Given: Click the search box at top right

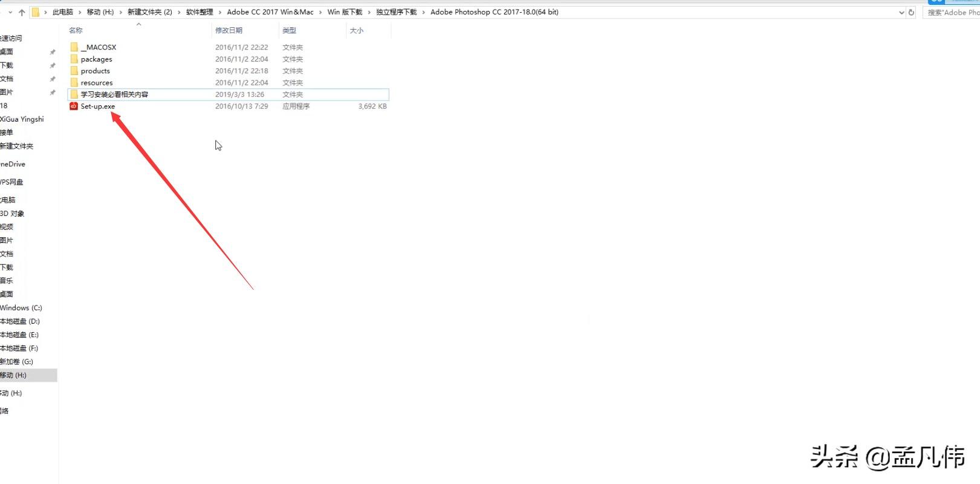Looking at the screenshot, I should pos(951,12).
